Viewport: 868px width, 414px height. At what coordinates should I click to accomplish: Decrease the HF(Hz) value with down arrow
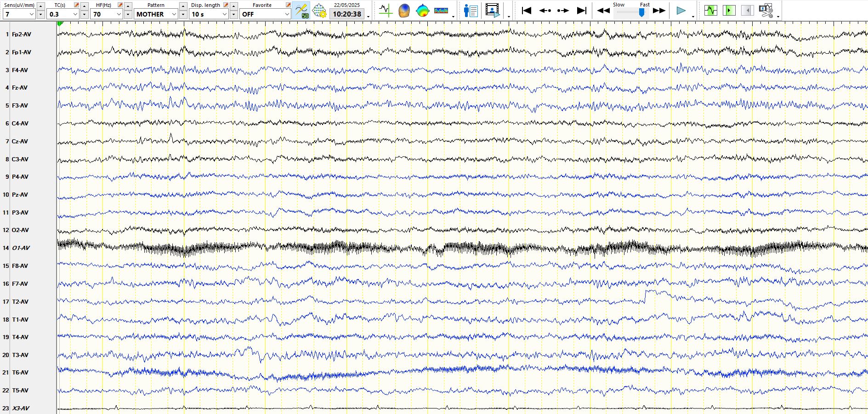pyautogui.click(x=128, y=15)
